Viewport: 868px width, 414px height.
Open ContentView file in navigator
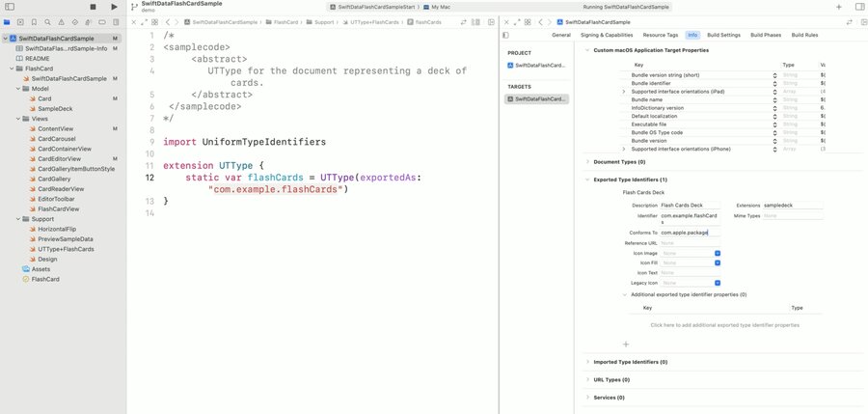(x=55, y=128)
